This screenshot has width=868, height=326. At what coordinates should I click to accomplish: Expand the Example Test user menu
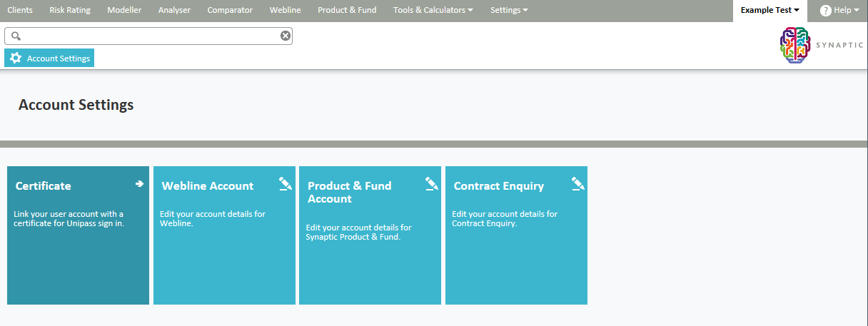(x=769, y=10)
